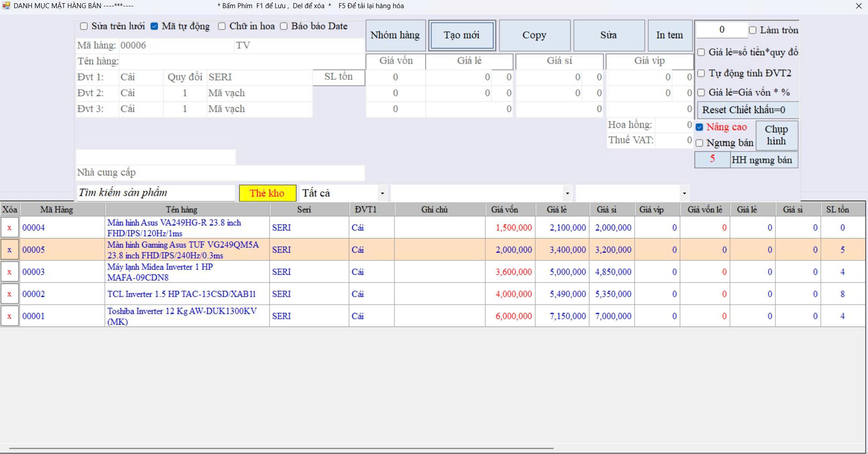Open the 'Tất cả' dropdown
868x454 pixels.
tap(382, 194)
